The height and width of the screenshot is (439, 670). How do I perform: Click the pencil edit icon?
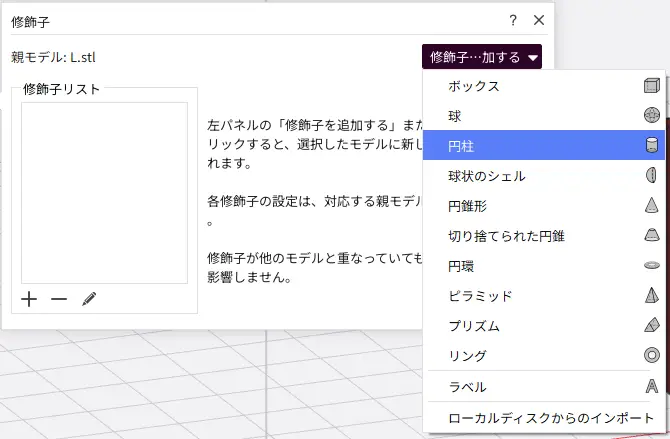[89, 299]
